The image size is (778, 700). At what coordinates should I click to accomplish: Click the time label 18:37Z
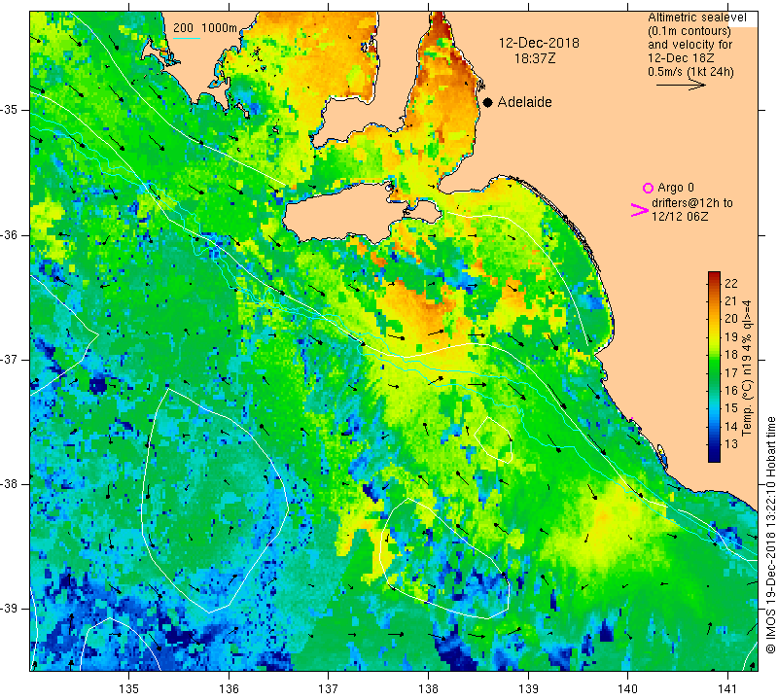tap(535, 58)
